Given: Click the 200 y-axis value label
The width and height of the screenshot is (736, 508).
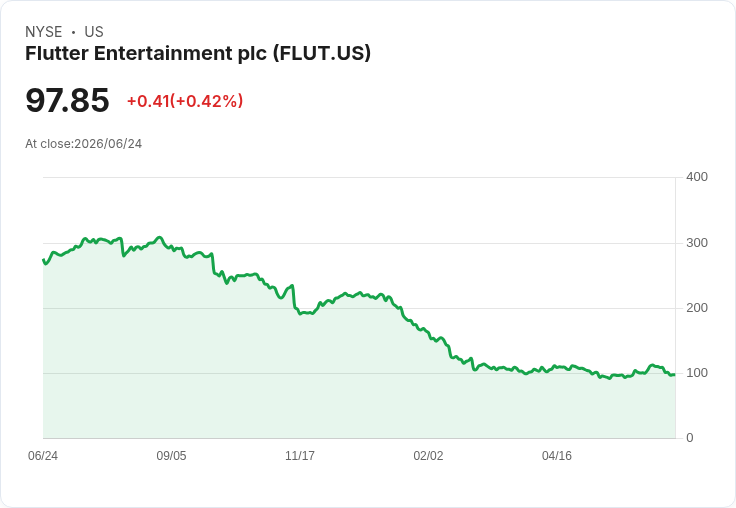Looking at the screenshot, I should tap(697, 308).
